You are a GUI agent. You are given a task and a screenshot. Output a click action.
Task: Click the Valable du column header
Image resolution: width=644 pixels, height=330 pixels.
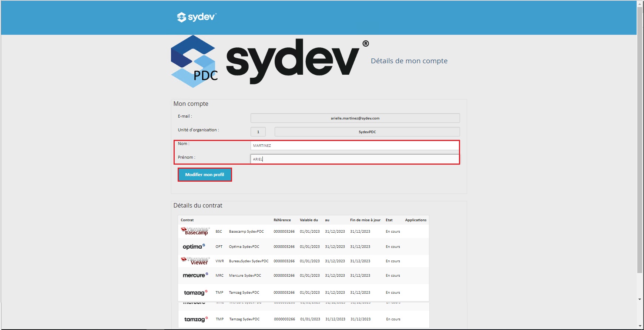[x=309, y=220]
